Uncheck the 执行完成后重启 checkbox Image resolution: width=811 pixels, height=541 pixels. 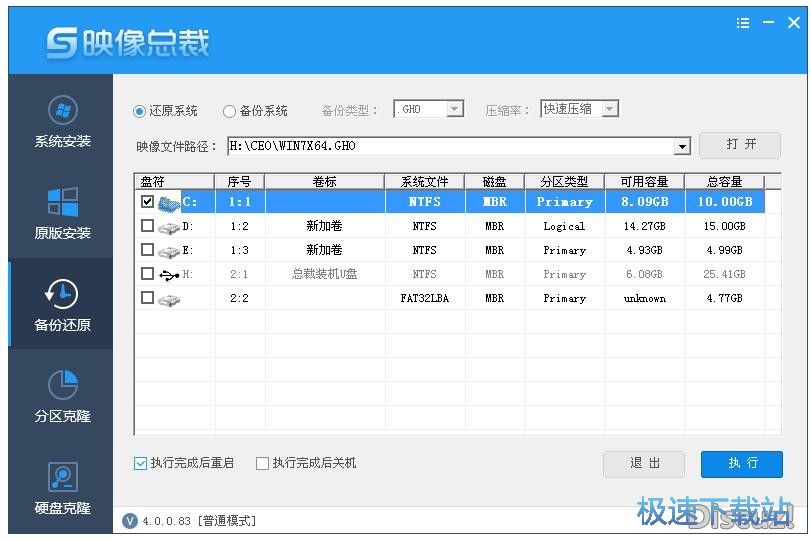point(141,463)
